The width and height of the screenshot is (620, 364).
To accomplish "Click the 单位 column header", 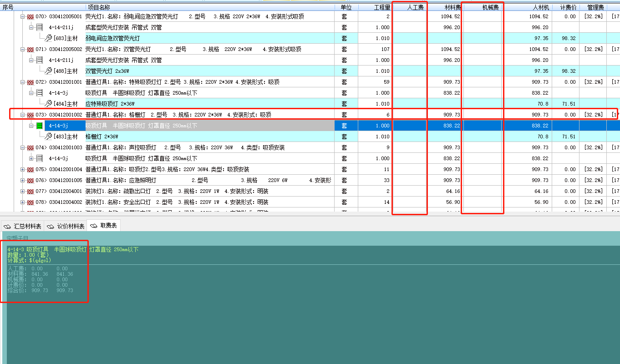I will pyautogui.click(x=346, y=7).
